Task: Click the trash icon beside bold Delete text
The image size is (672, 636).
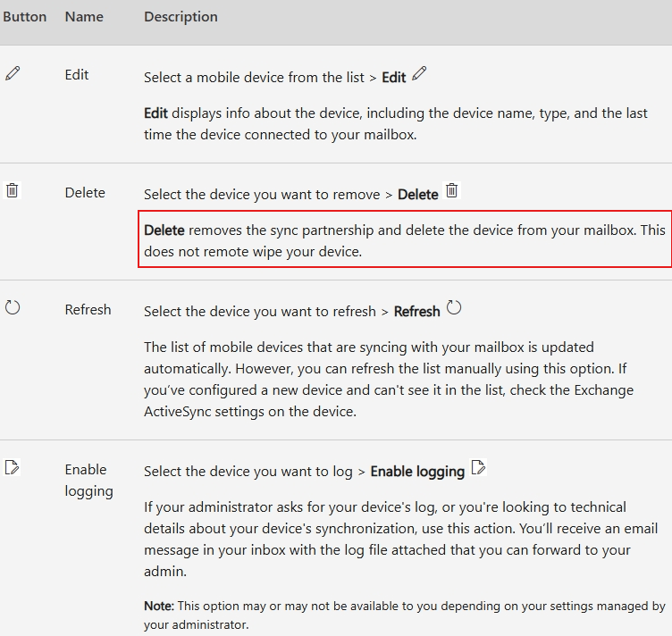Action: (451, 190)
